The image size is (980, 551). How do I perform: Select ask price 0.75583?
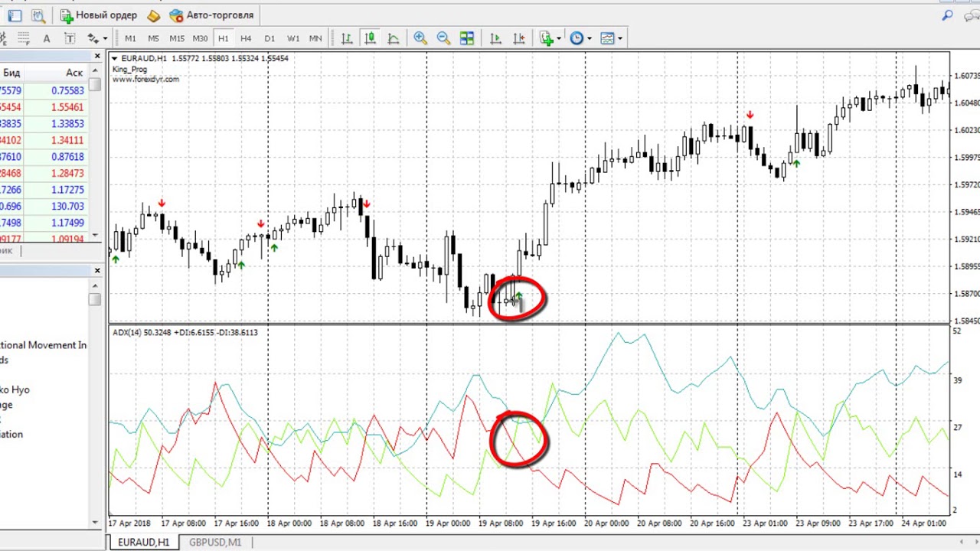tap(67, 90)
